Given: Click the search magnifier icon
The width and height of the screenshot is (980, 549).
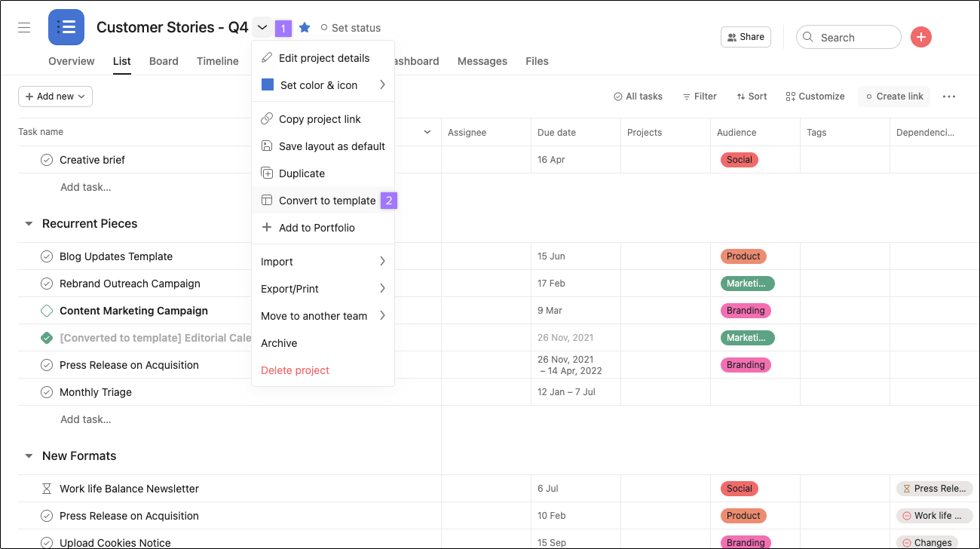Looking at the screenshot, I should pyautogui.click(x=808, y=37).
